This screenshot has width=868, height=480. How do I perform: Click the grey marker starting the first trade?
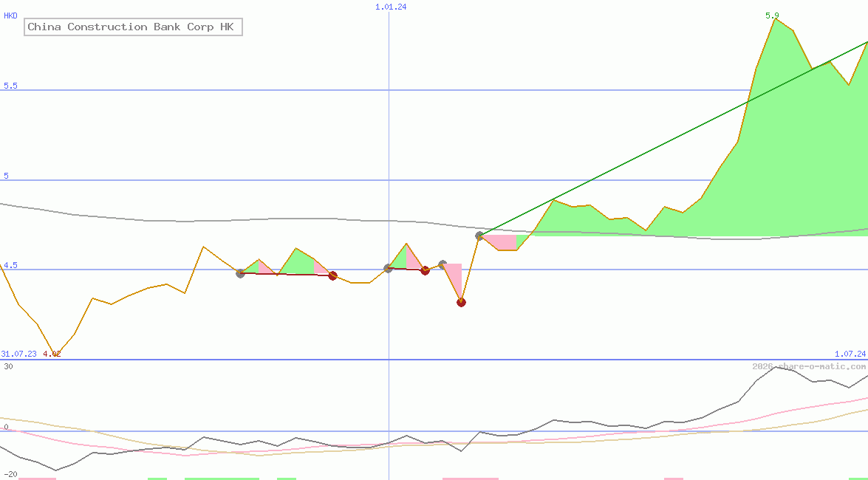[240, 273]
